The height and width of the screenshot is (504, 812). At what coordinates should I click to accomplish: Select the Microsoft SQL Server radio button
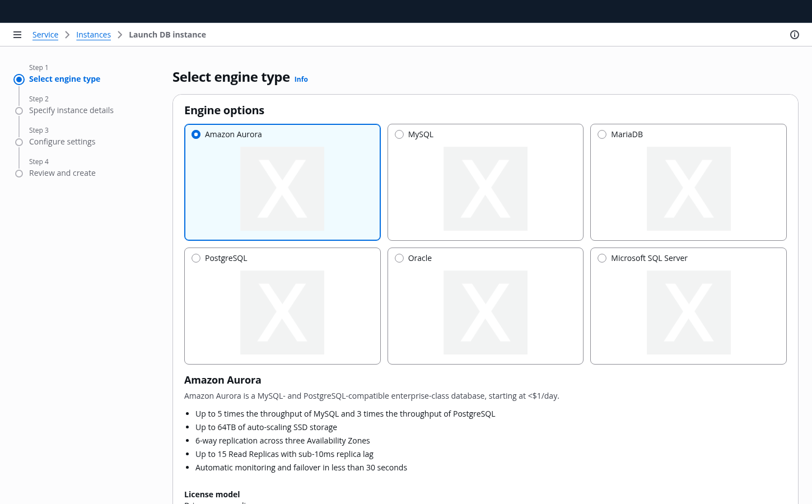pyautogui.click(x=602, y=258)
